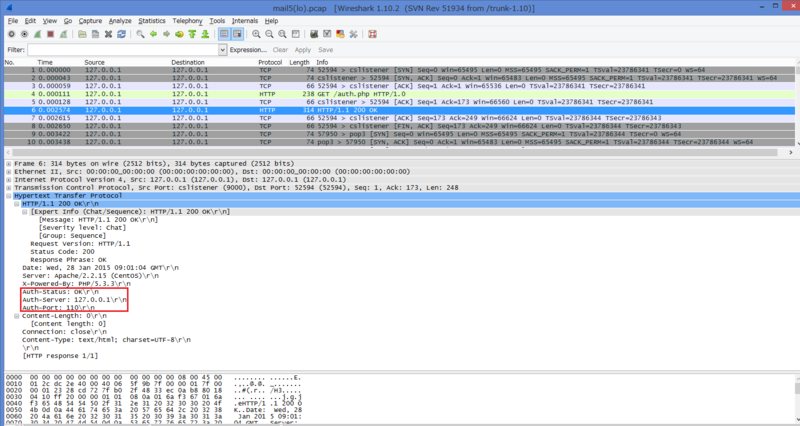Open capture options toolbar icon

point(24,34)
